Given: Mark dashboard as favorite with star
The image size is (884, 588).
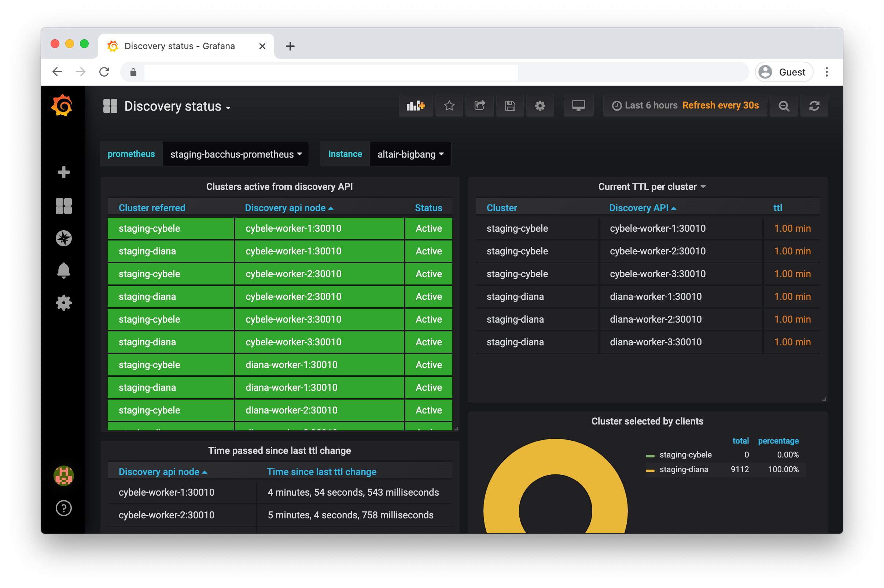Looking at the screenshot, I should pos(449,106).
